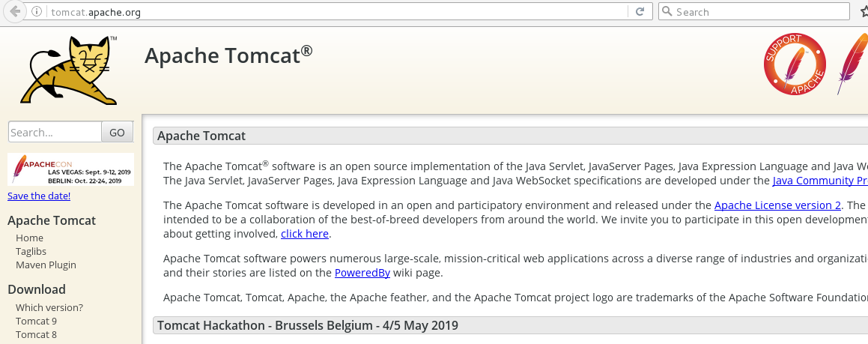Open Tomcat 9 download page
868x344 pixels.
36,321
